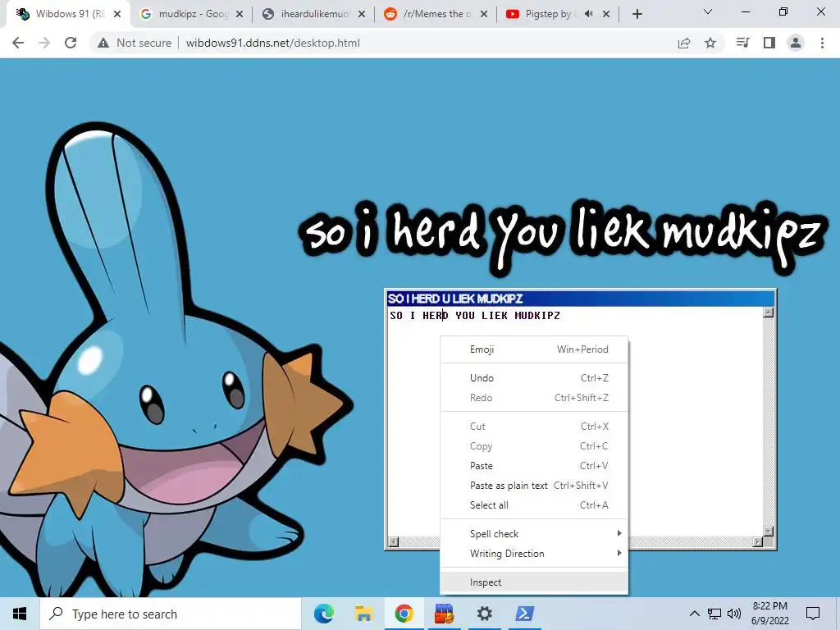Screen dimensions: 840x630
Task: Select Redo in the context menu
Action: (533, 398)
